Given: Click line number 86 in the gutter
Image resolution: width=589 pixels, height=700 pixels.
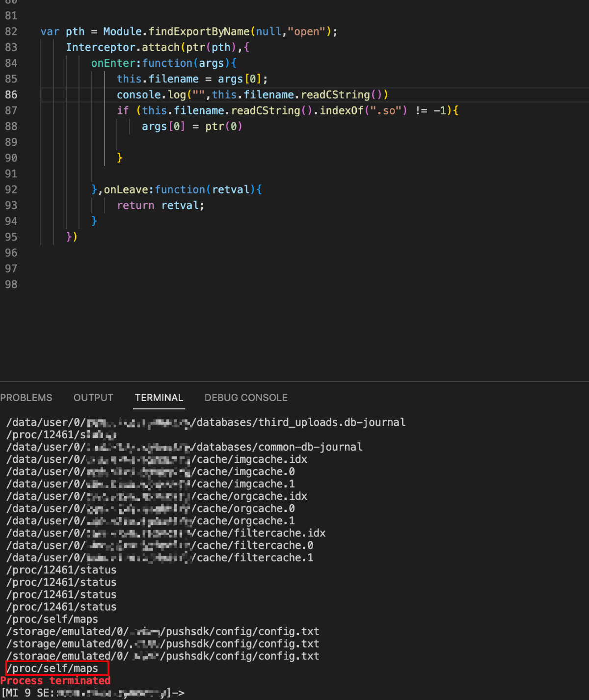Looking at the screenshot, I should click(11, 95).
